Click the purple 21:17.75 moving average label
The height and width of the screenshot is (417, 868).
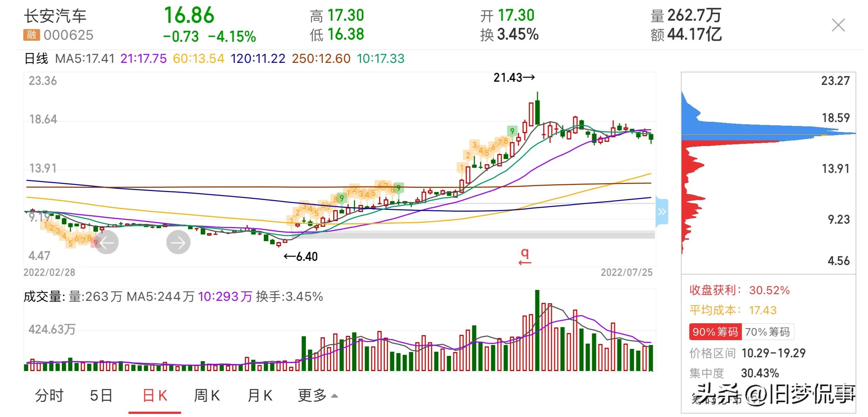click(143, 59)
